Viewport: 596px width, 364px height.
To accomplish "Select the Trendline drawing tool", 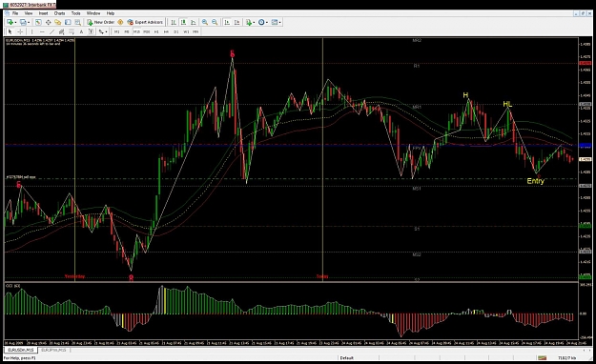I will (x=51, y=31).
